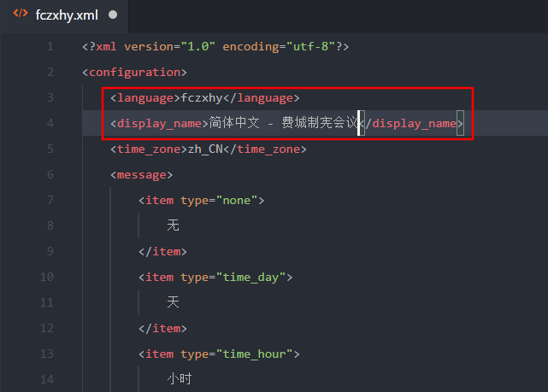This screenshot has width=548, height=392.
Task: Click the closing display_name tag
Action: [411, 123]
